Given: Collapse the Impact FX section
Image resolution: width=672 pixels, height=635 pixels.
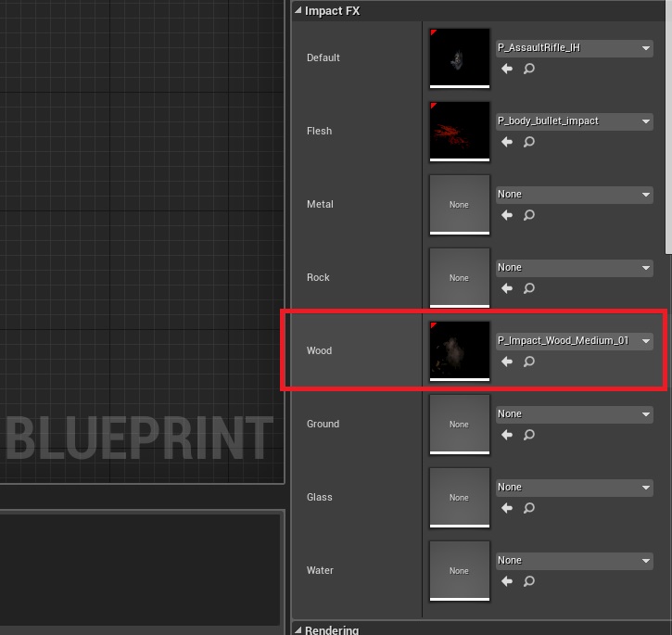Looking at the screenshot, I should 298,11.
